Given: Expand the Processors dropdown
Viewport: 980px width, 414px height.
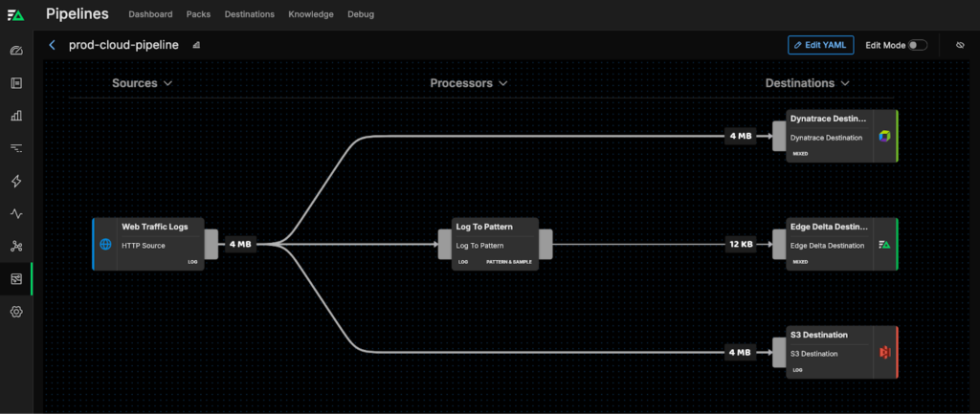Looking at the screenshot, I should point(468,83).
